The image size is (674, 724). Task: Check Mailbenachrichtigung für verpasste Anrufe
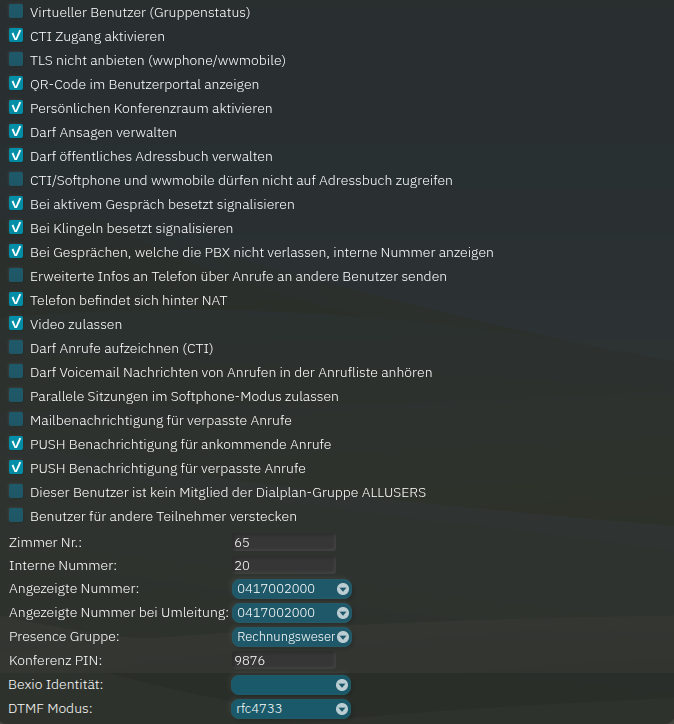click(x=16, y=420)
